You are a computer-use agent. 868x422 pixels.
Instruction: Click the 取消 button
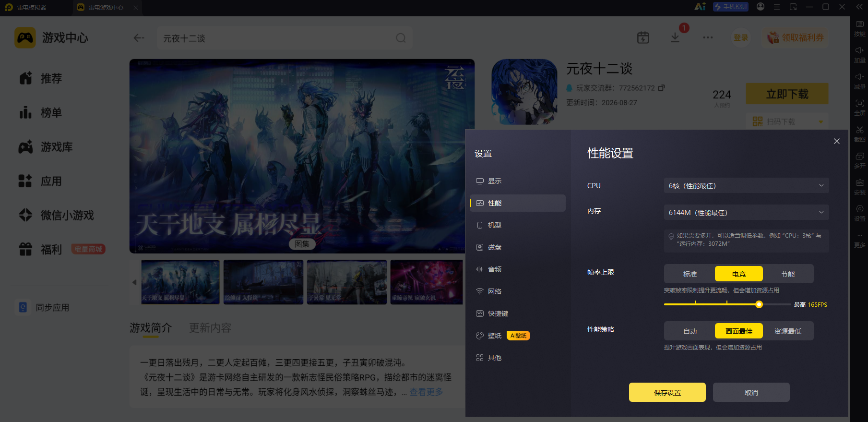[751, 392]
